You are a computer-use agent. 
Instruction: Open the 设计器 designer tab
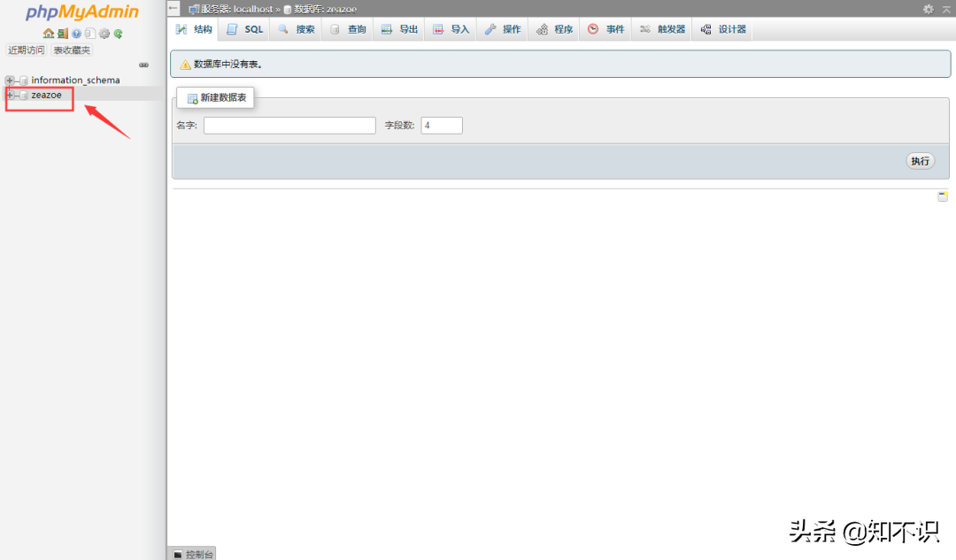[x=724, y=29]
